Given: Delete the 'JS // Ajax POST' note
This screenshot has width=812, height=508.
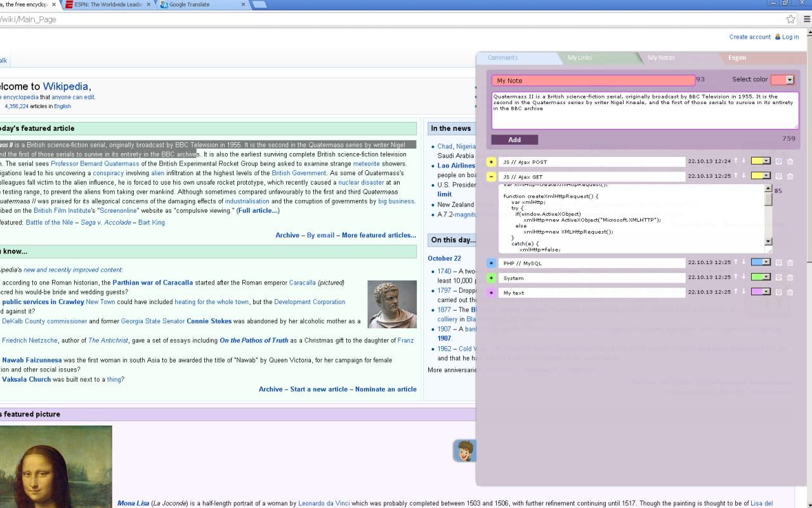Looking at the screenshot, I should pyautogui.click(x=790, y=161).
